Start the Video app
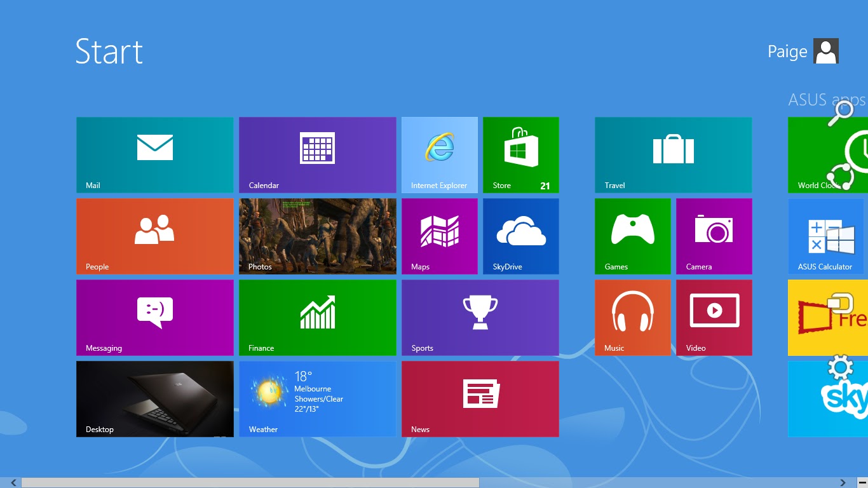 (x=714, y=317)
